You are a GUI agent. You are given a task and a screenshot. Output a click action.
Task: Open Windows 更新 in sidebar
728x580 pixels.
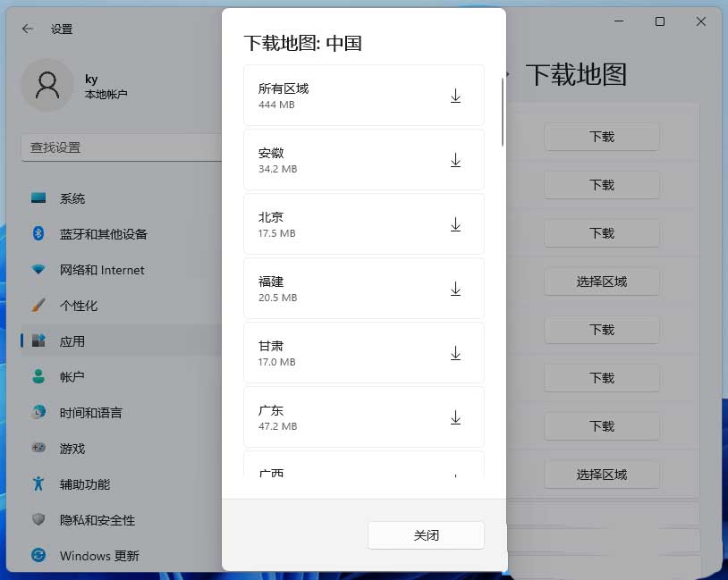(98, 556)
